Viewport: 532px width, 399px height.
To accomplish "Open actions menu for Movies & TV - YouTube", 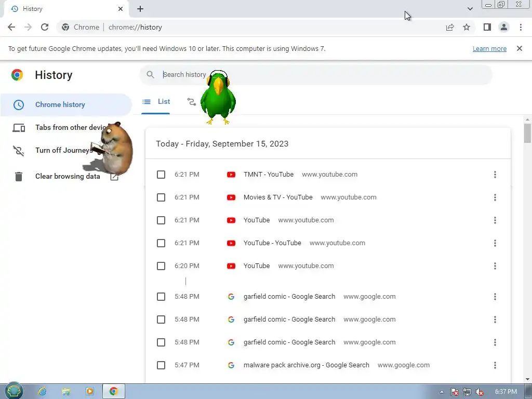I will pyautogui.click(x=495, y=197).
